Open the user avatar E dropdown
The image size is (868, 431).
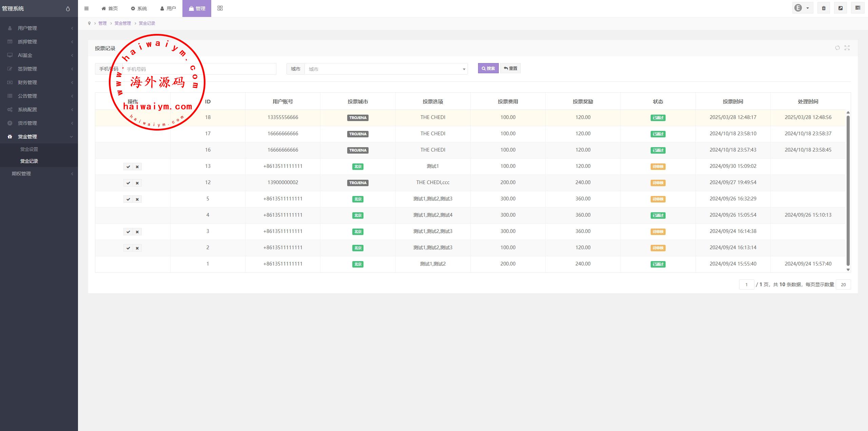(x=802, y=8)
